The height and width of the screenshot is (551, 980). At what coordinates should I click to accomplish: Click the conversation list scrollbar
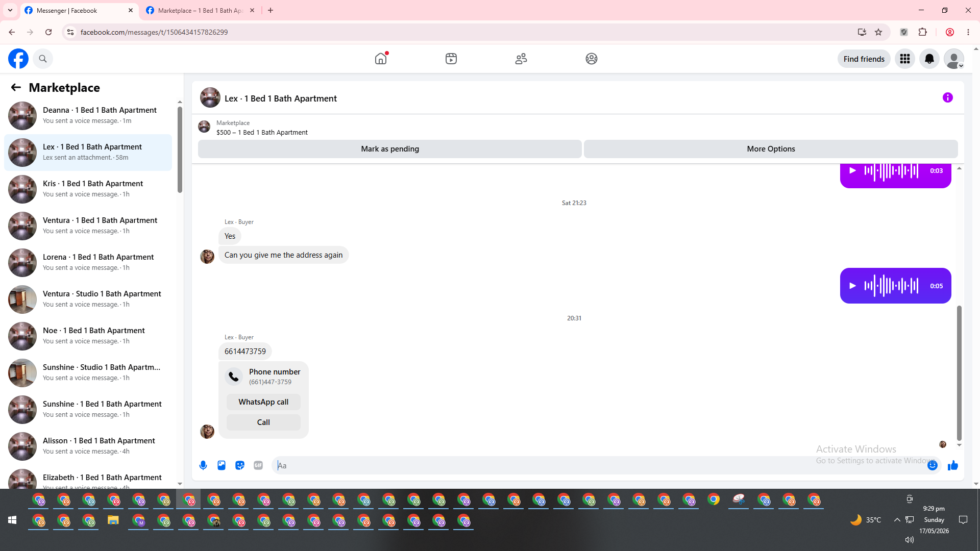pyautogui.click(x=180, y=149)
